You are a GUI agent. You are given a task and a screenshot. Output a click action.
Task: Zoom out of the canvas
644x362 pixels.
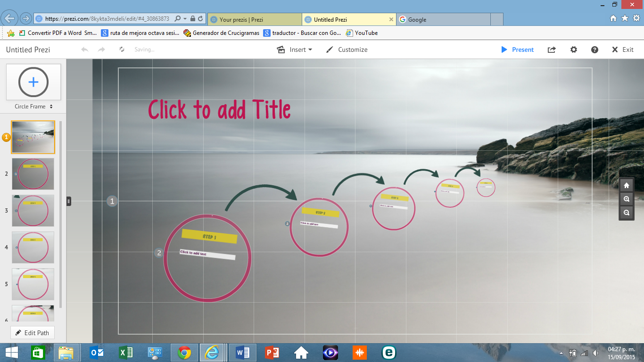[x=626, y=213]
